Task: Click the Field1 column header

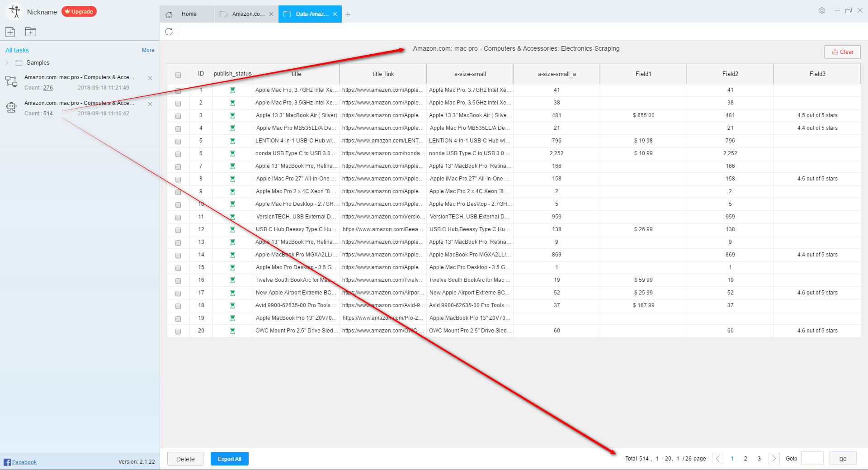Action: [x=643, y=74]
